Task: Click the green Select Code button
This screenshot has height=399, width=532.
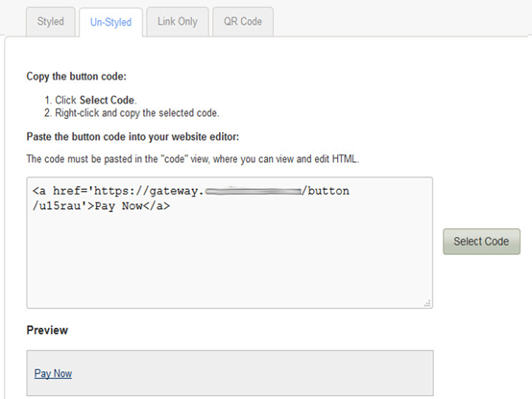Action: (x=481, y=242)
